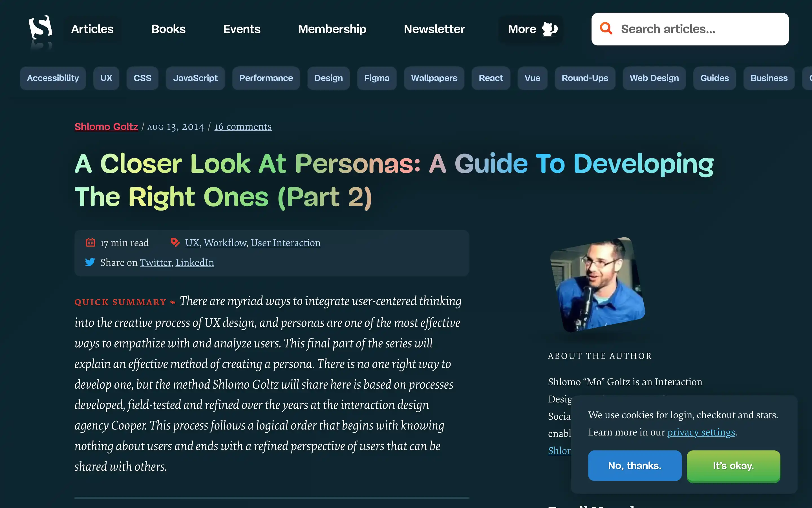Open the privacy settings link
The image size is (812, 508).
tap(701, 432)
